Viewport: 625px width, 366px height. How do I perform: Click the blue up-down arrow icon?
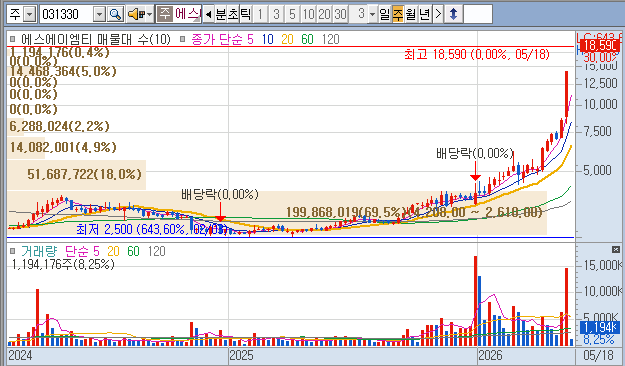click(x=453, y=14)
